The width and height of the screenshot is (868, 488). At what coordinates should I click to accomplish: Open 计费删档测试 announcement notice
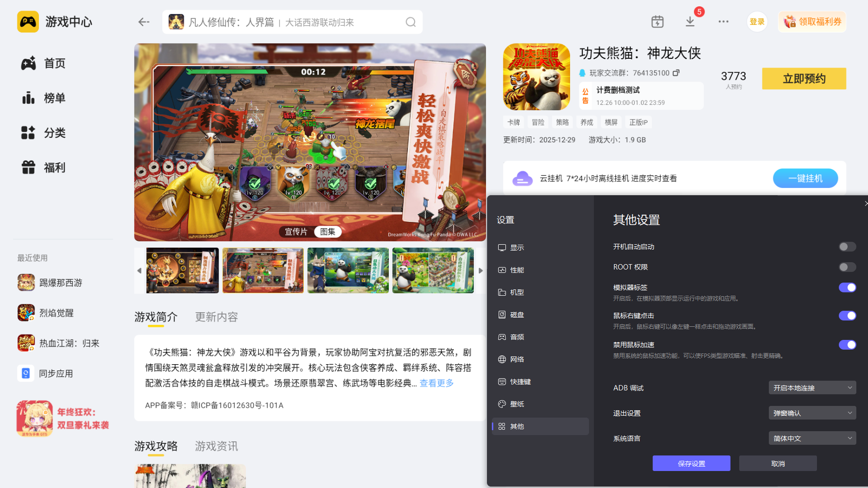click(642, 96)
